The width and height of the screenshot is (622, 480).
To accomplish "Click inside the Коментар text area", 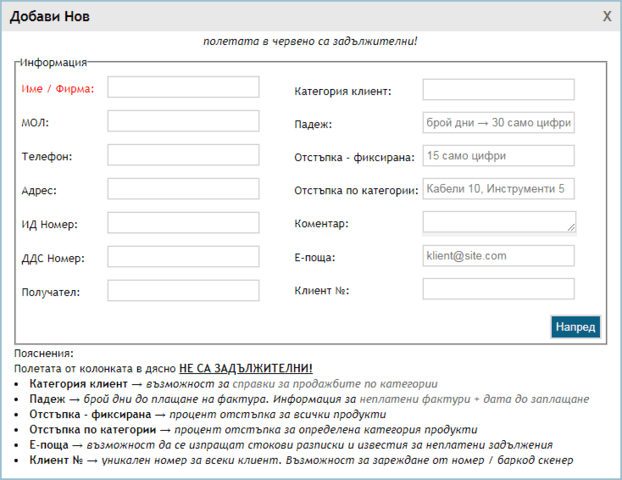I will click(x=496, y=222).
